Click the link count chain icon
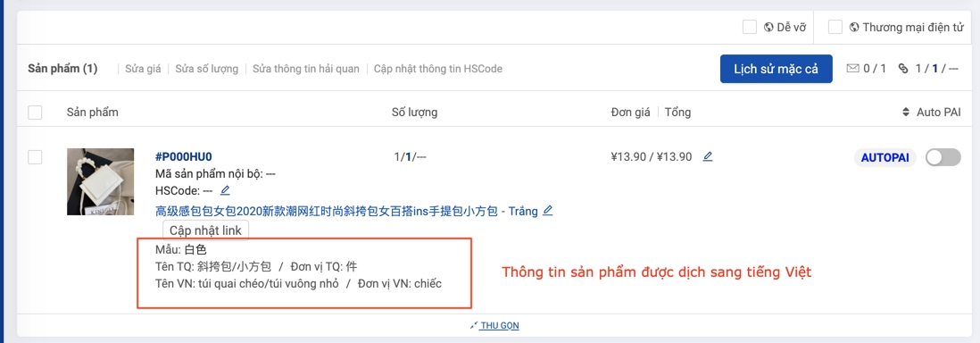 (x=902, y=68)
